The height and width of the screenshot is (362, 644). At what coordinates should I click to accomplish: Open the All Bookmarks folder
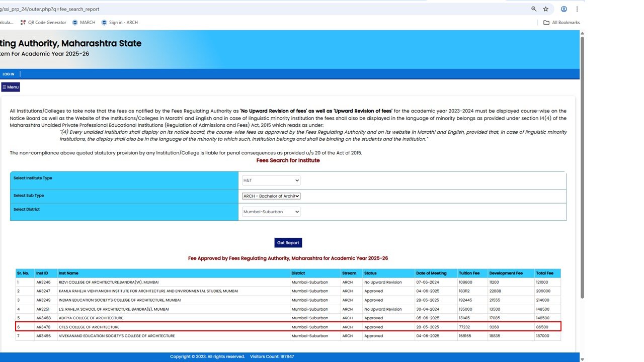tap(561, 23)
